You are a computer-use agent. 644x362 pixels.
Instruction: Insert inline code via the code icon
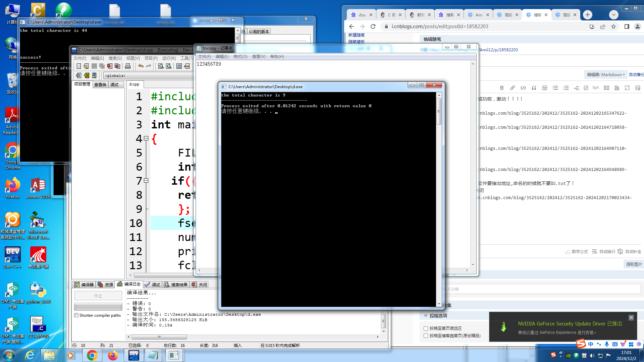523,88
